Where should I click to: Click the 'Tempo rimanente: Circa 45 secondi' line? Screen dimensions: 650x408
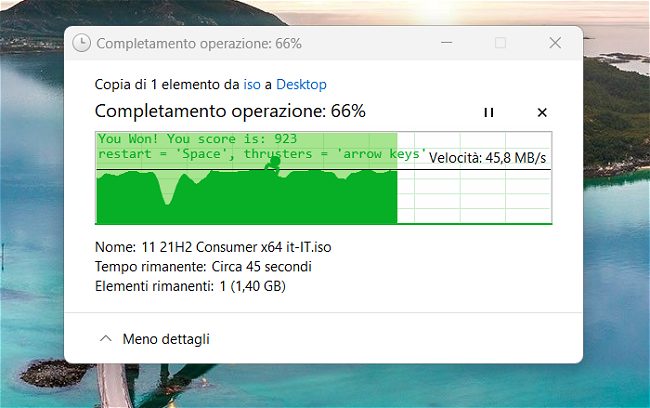tap(203, 266)
